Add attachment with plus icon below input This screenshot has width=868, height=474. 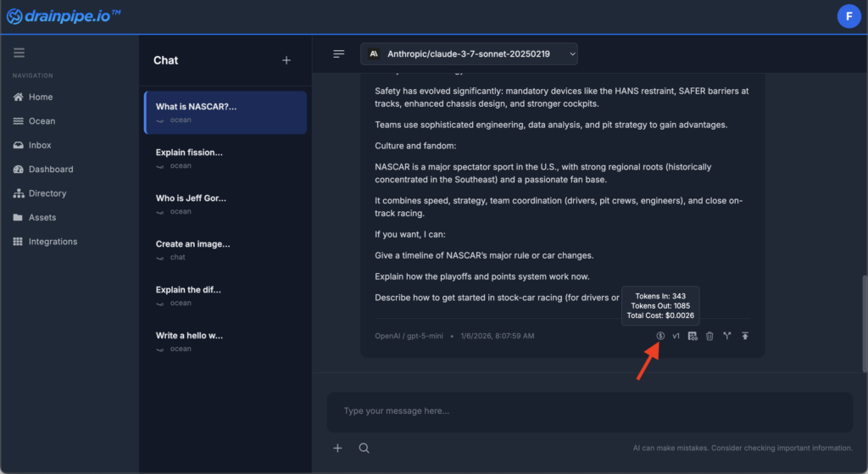coord(337,448)
